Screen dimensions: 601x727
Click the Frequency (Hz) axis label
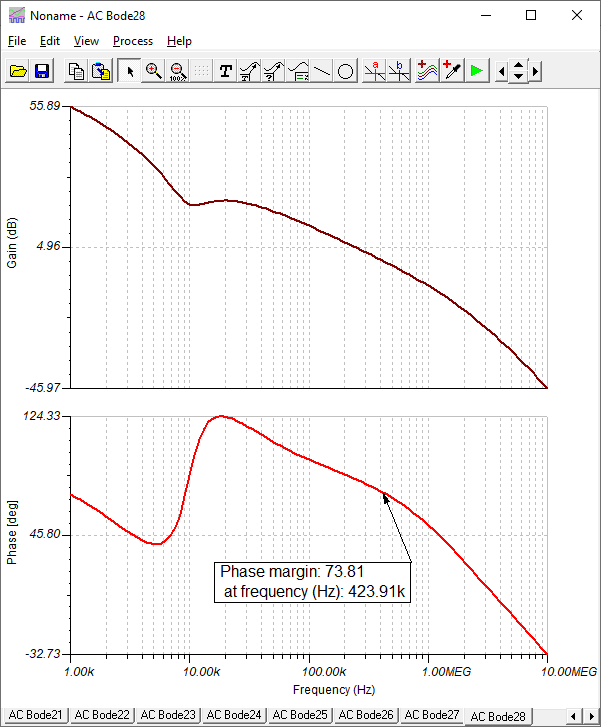tap(334, 689)
